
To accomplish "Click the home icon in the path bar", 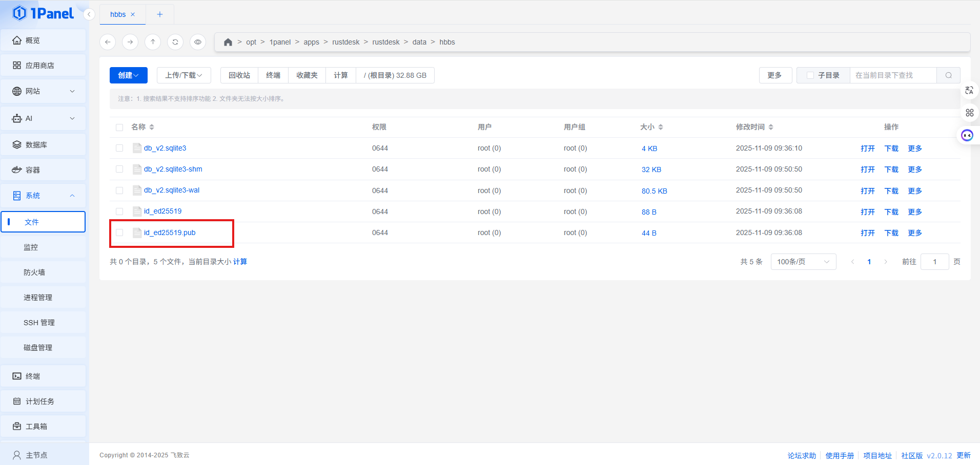I will (x=228, y=42).
